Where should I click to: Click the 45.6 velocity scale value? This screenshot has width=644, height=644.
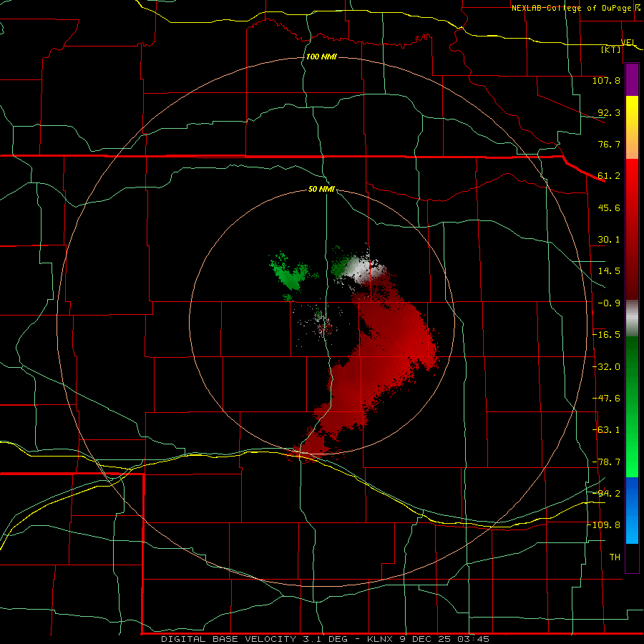[x=609, y=208]
